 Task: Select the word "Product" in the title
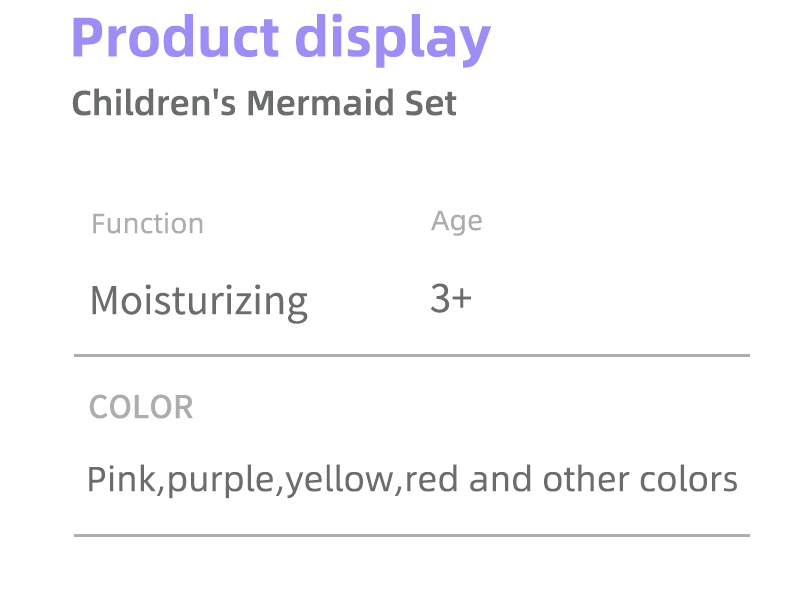pyautogui.click(x=175, y=38)
